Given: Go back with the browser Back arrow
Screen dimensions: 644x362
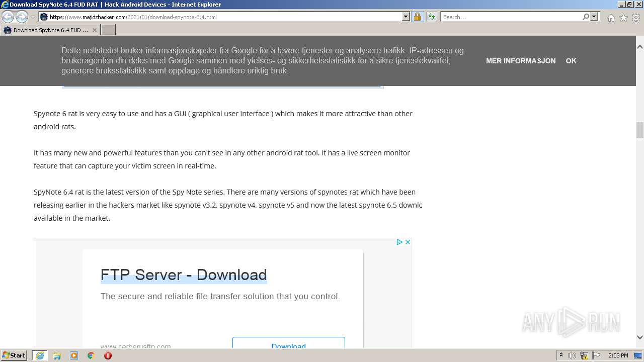Looking at the screenshot, I should [x=8, y=17].
